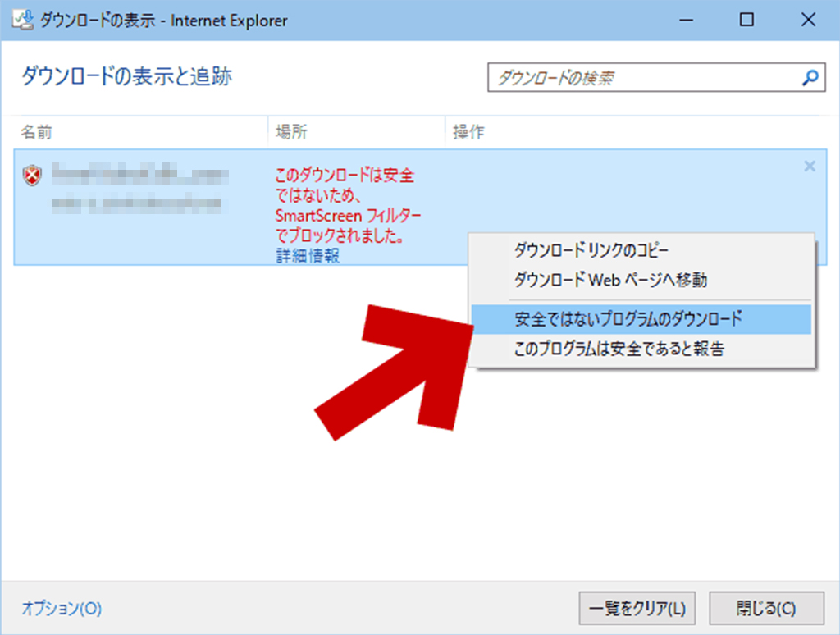Select 安全ではないプログラムのダウンロード menu entry
Viewport: 840px width, 635px height.
click(x=641, y=319)
